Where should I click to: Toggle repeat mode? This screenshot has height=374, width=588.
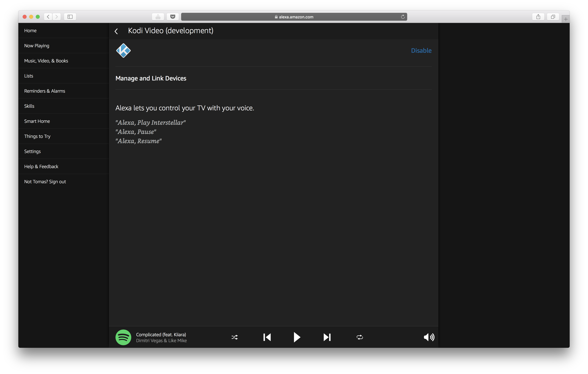[360, 337]
